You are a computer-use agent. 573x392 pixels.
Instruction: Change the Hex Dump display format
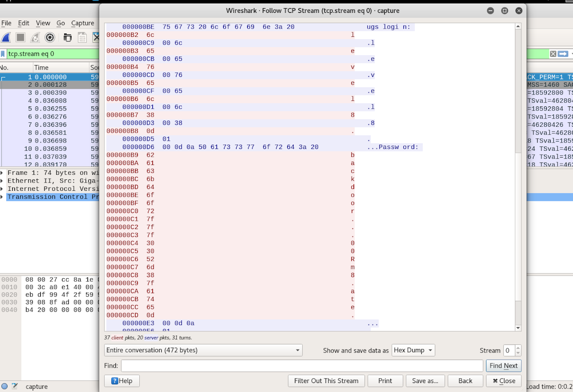coord(413,350)
